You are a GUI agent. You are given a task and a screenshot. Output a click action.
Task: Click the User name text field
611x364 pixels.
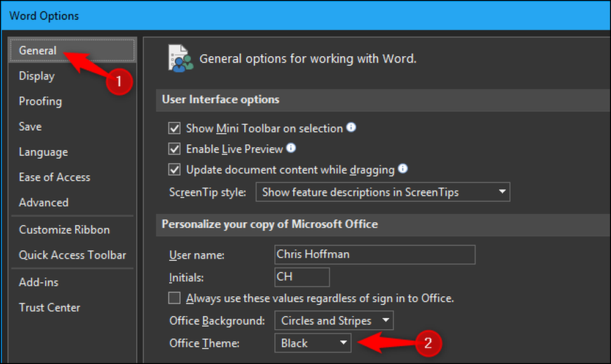point(375,255)
